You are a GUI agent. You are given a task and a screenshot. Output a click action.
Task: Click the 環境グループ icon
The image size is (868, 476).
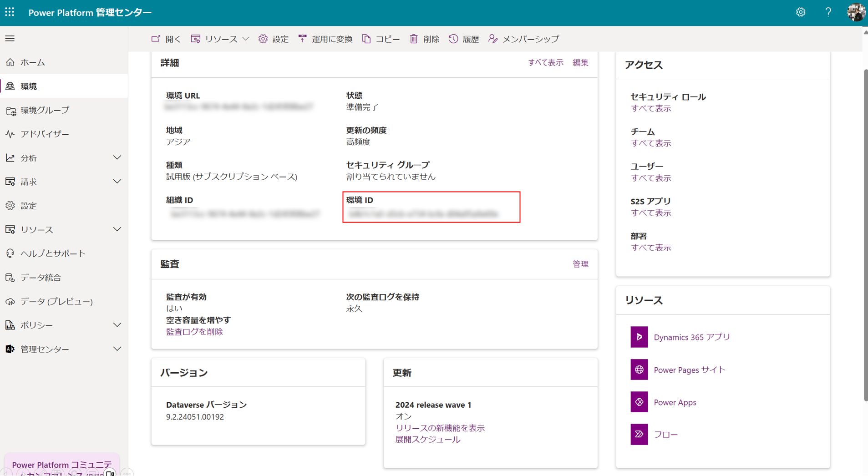(x=10, y=110)
